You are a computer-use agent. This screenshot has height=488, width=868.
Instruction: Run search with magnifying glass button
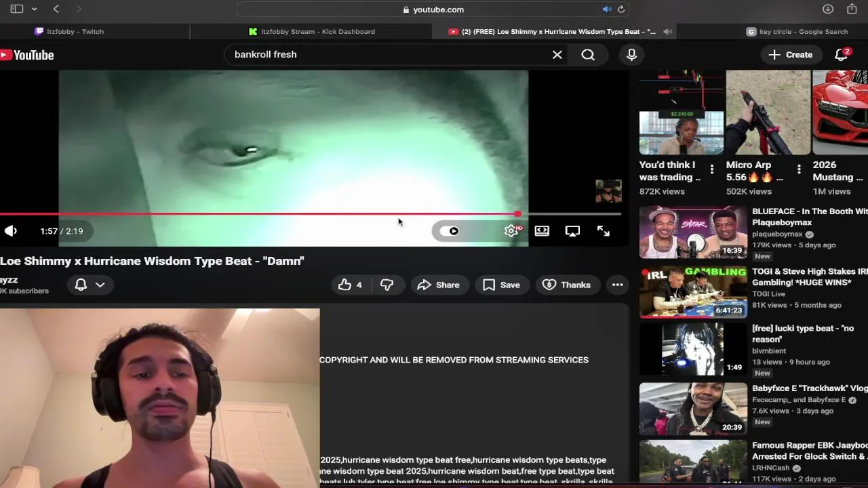(x=588, y=55)
